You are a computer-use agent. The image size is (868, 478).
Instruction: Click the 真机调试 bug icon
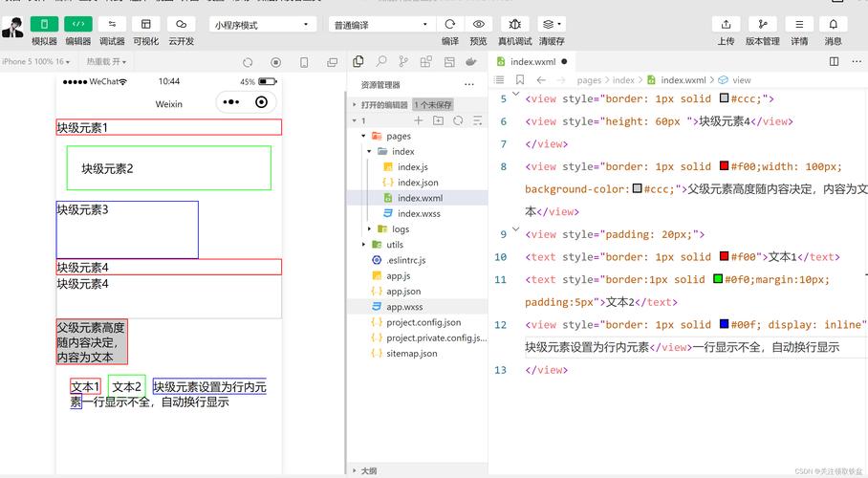click(515, 24)
